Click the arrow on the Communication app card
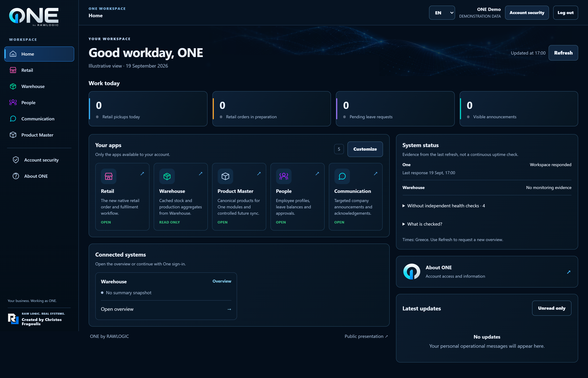The width and height of the screenshot is (588, 378). (375, 174)
